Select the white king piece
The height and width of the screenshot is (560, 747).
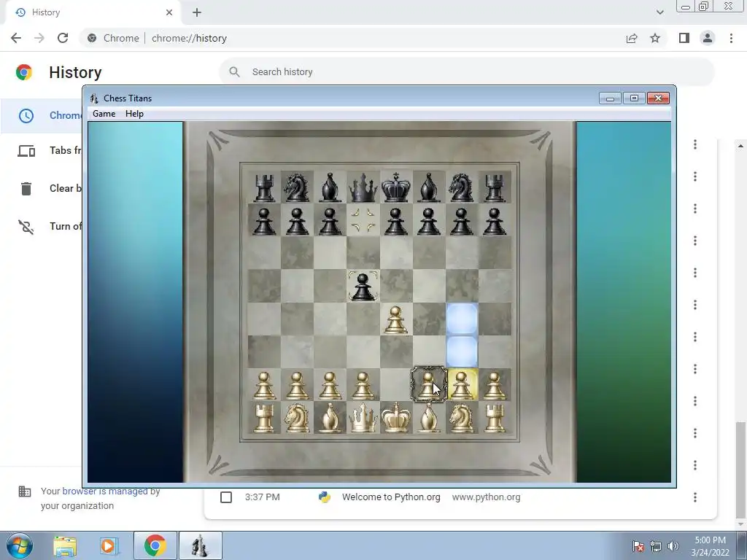pos(396,419)
